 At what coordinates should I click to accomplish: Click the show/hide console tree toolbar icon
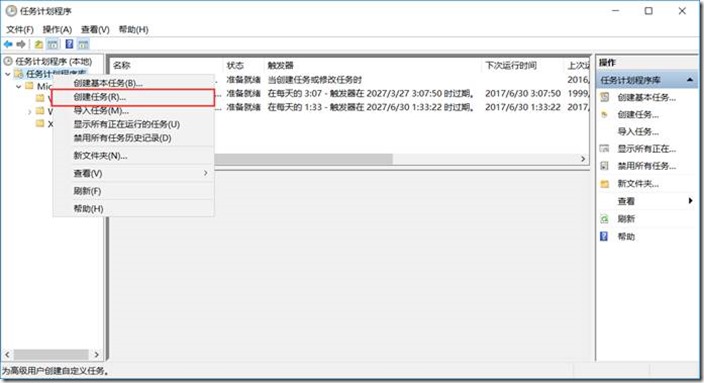pyautogui.click(x=53, y=44)
